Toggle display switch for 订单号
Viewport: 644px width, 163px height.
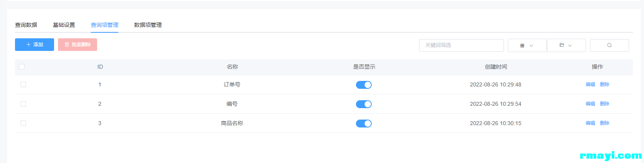coord(364,85)
